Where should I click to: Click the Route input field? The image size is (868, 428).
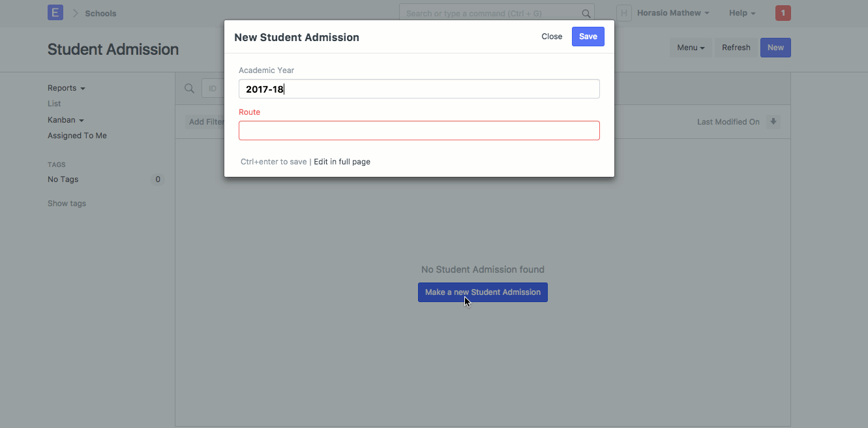[x=419, y=130]
